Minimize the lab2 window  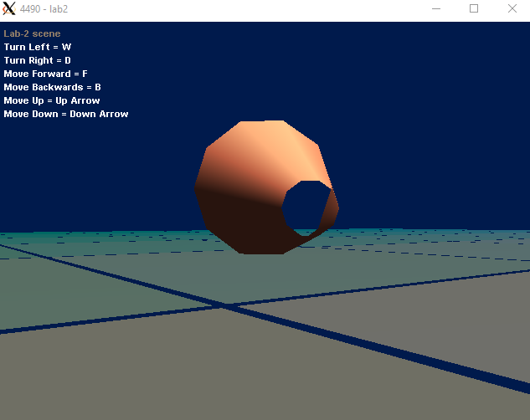(436, 8)
